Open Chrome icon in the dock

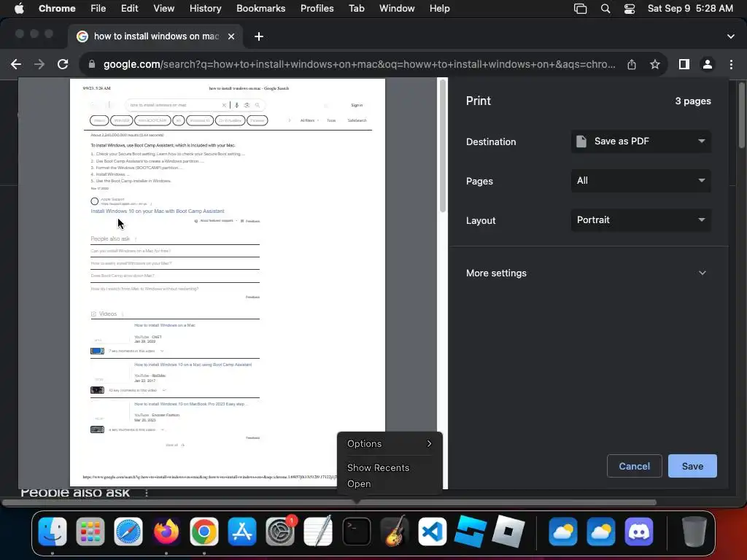pos(204,532)
